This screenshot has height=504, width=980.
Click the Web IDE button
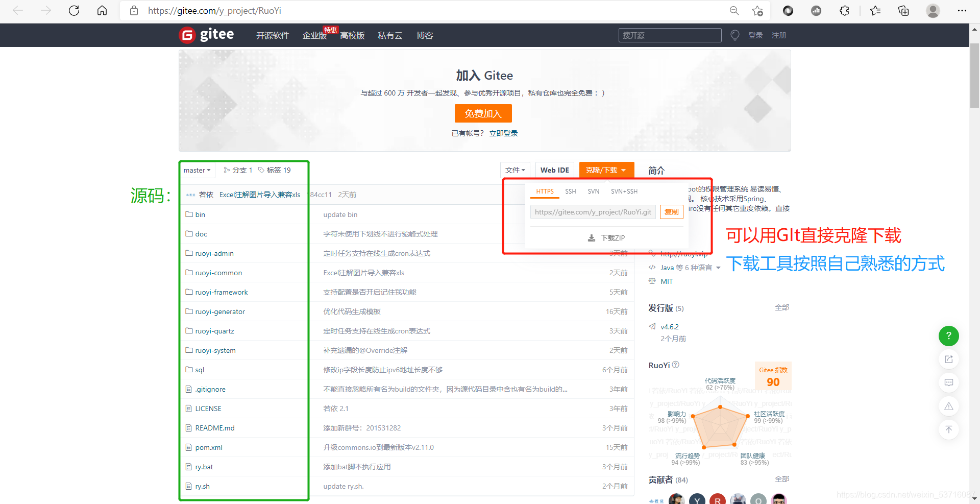[555, 170]
